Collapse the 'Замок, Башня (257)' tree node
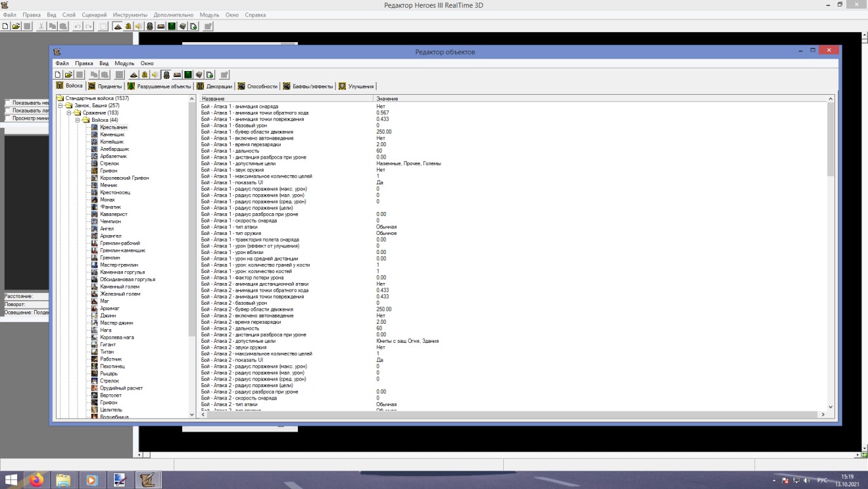This screenshot has height=489, width=868. click(60, 105)
